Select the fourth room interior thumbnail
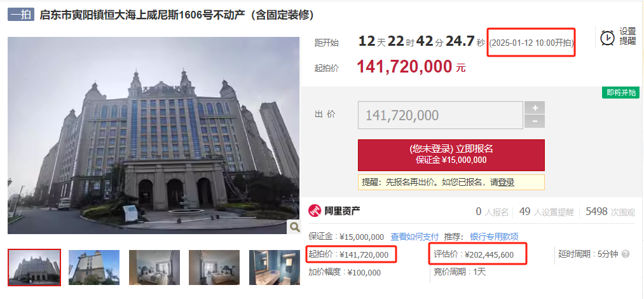The width and height of the screenshot is (644, 299). pyautogui.click(x=214, y=267)
